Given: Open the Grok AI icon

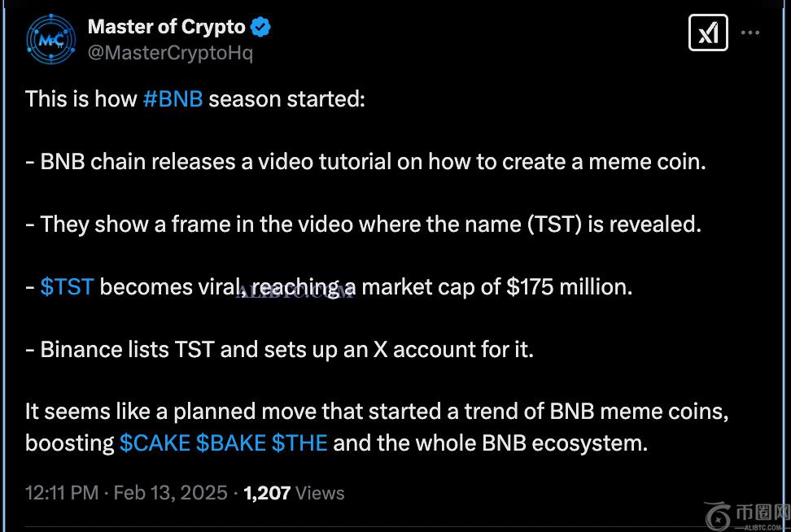Looking at the screenshot, I should coord(708,33).
